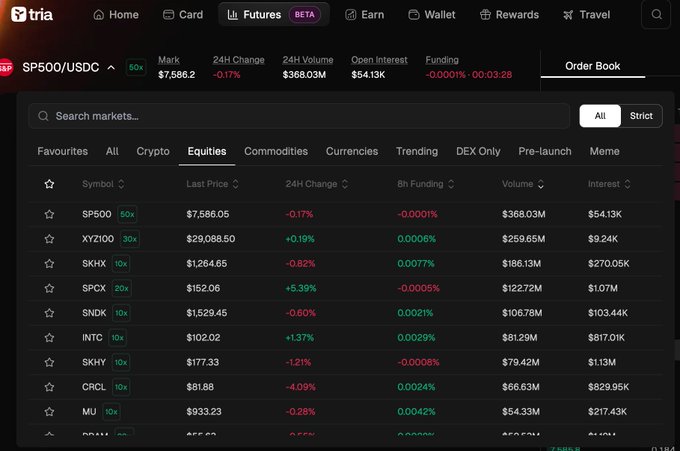
Task: Click the favourites star column header
Action: pos(49,184)
